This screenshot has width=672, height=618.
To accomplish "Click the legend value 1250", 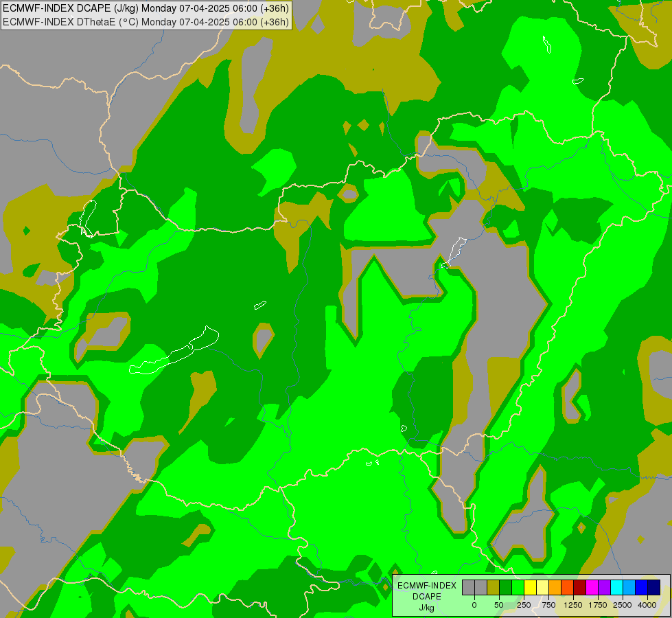I will click(x=573, y=605).
